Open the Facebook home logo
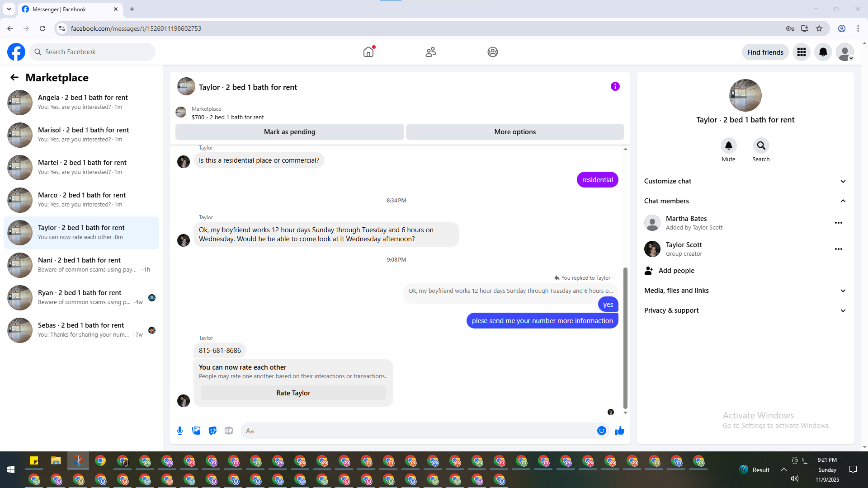868x488 pixels. click(16, 52)
